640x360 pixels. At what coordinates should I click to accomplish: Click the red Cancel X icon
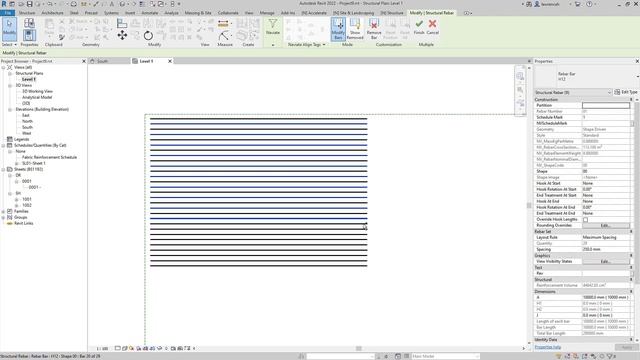pos(433,24)
